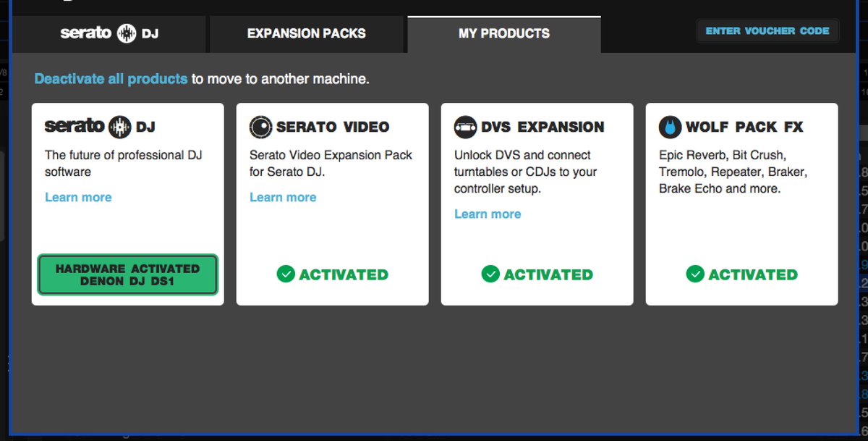Click ACTIVATED label on Serato Video card
Viewport: 868px width, 441px height.
coord(344,274)
